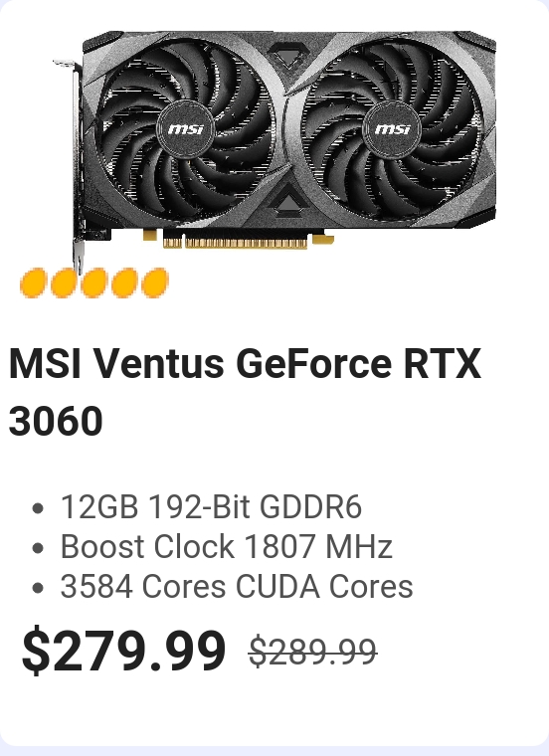
Task: Click the graphics card's left fan blades
Action: pyautogui.click(x=186, y=129)
